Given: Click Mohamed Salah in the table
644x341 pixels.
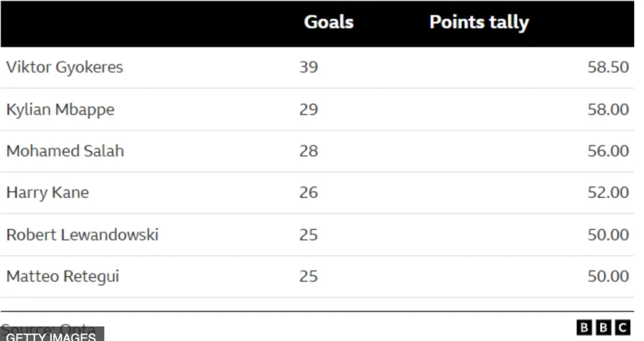Looking at the screenshot, I should point(65,151).
